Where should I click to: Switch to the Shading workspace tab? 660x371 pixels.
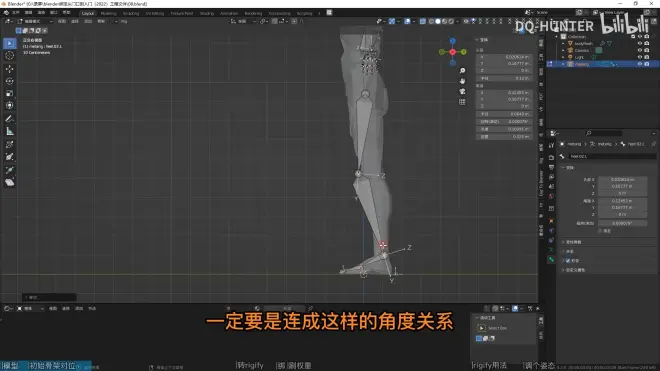[x=207, y=13]
